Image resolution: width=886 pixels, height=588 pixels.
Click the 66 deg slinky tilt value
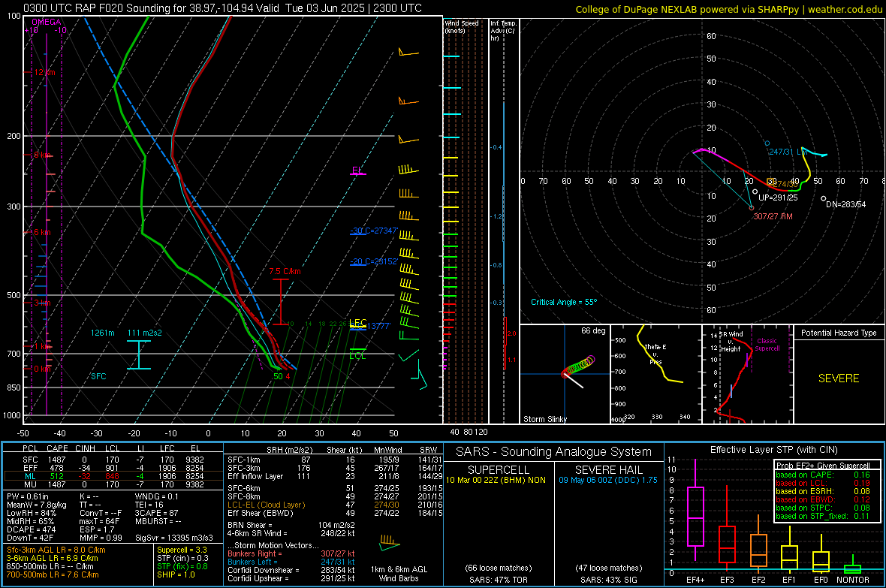coord(592,330)
